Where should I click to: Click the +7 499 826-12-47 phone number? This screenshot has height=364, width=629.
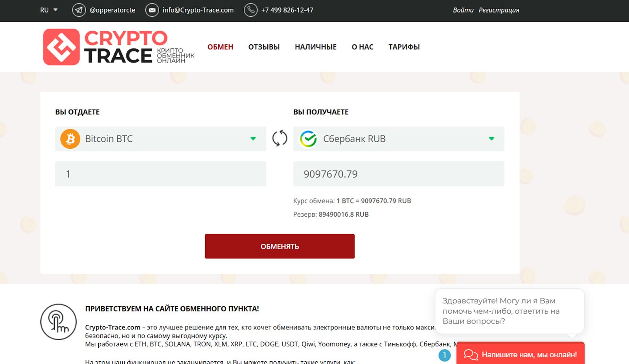tap(287, 10)
